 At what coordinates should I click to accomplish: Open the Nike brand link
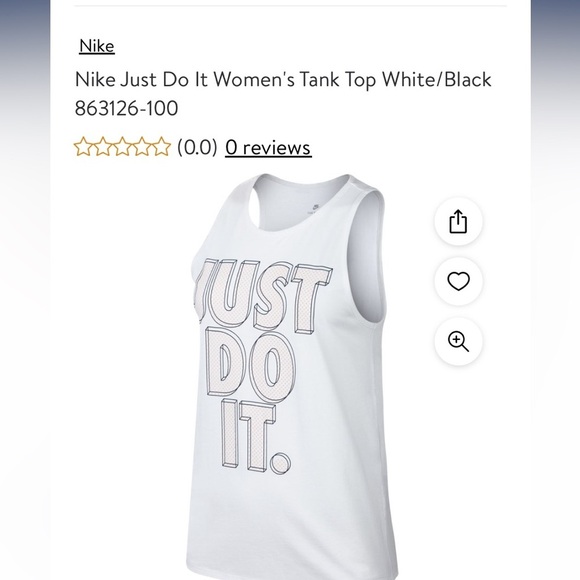coord(97,46)
